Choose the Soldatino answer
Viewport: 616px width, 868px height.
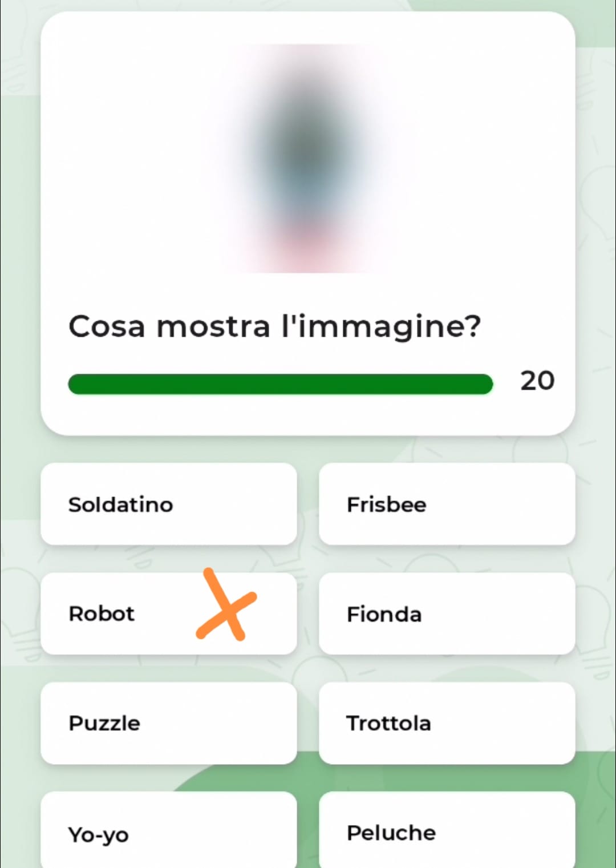pos(168,504)
